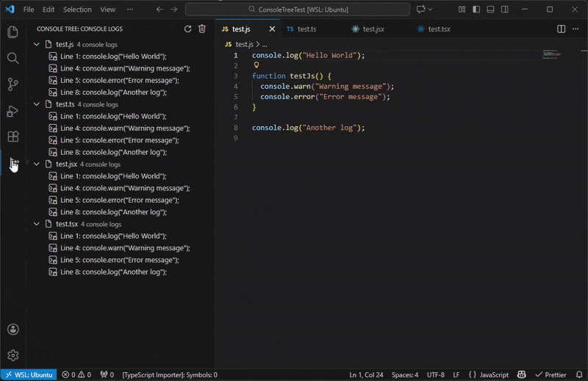Click the ConsoleTreeTest command center search box
This screenshot has height=381, width=588.
(298, 10)
